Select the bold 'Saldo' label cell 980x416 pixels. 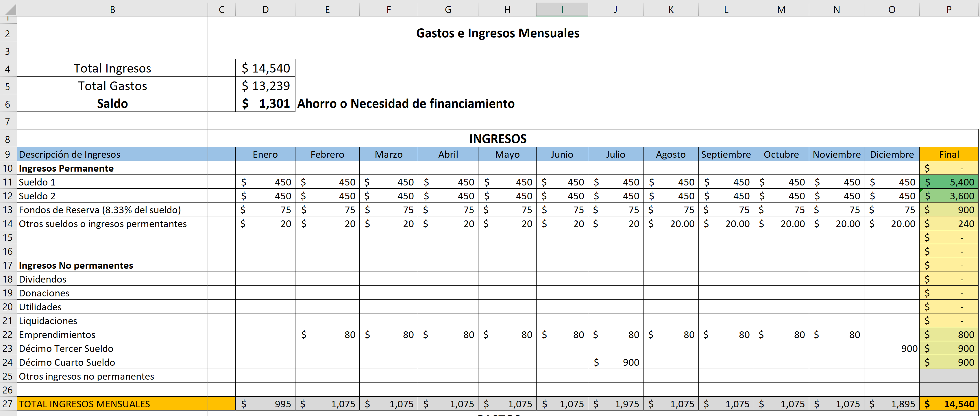tap(112, 103)
